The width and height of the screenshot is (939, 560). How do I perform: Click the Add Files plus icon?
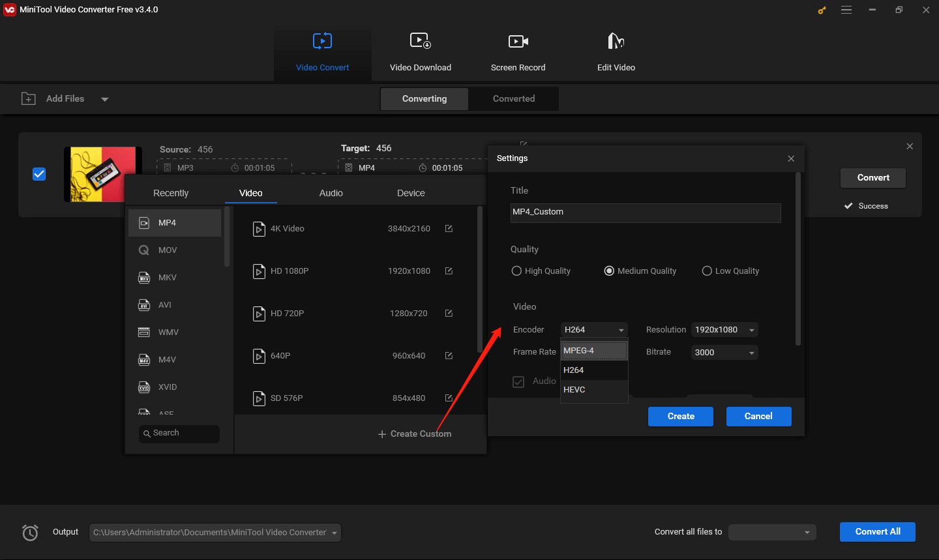click(29, 98)
